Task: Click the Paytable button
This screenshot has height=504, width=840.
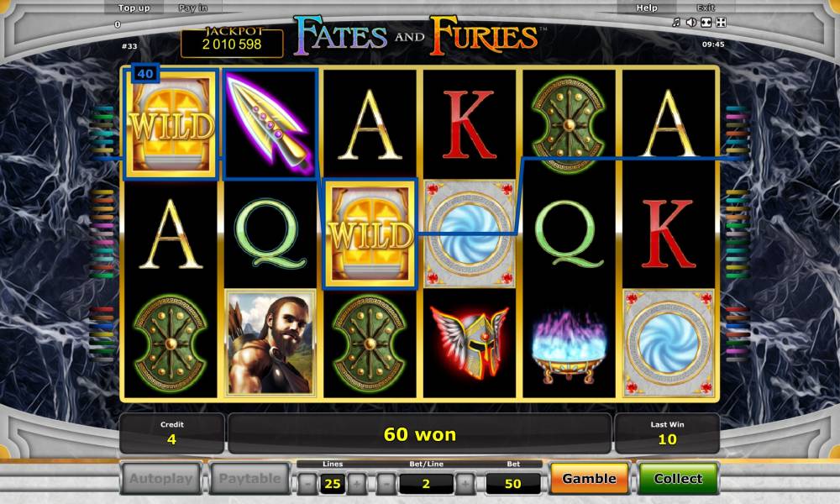Action: 249,478
